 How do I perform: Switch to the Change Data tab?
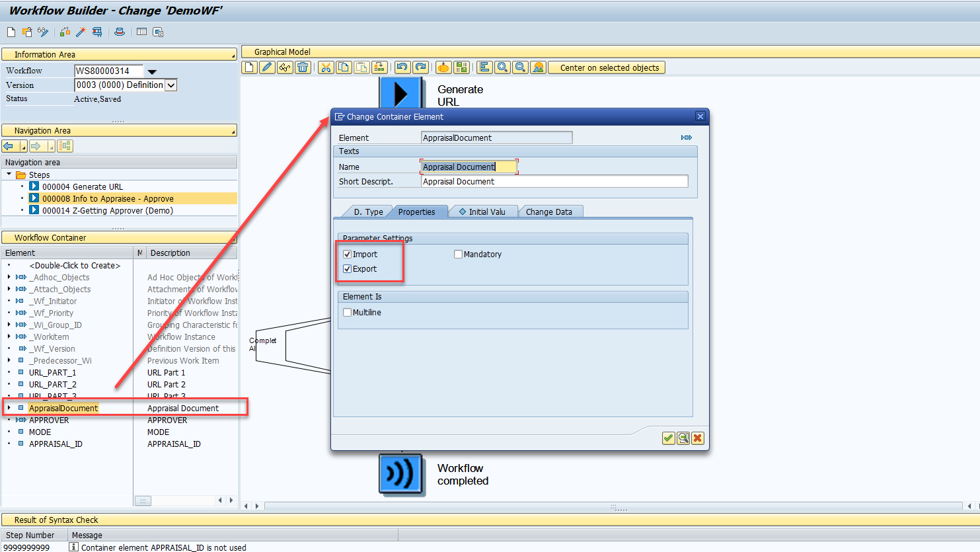tap(549, 212)
